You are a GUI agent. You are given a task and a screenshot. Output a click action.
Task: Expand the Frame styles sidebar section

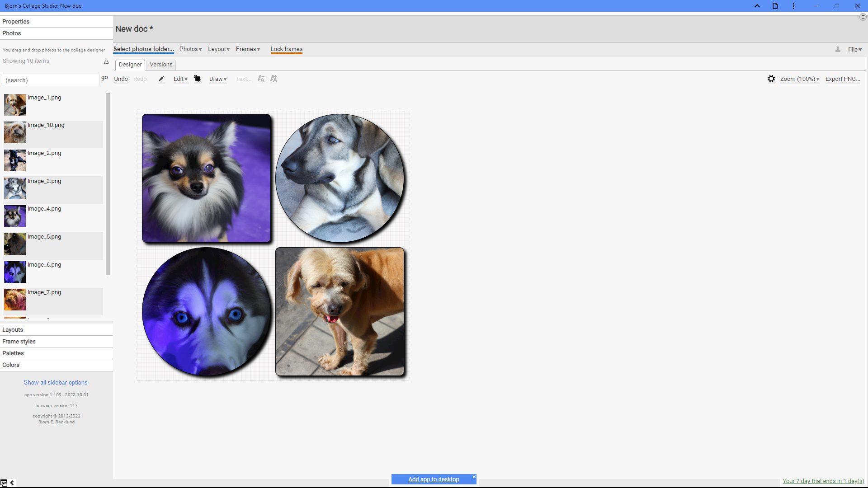(x=57, y=341)
